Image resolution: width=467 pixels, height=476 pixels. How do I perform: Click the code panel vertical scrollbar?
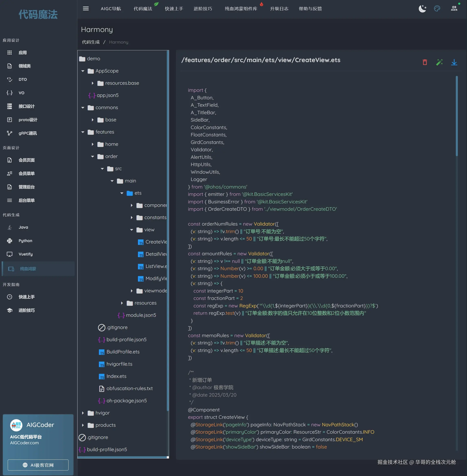click(x=456, y=116)
